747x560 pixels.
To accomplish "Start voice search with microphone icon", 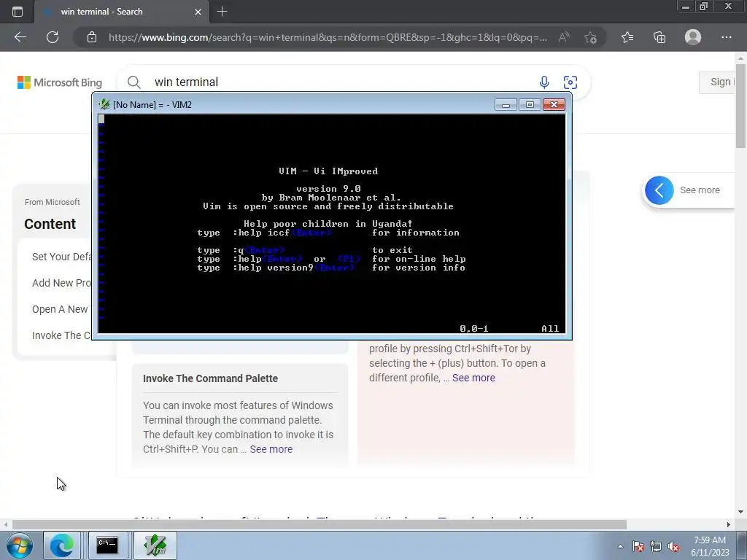I will [544, 82].
